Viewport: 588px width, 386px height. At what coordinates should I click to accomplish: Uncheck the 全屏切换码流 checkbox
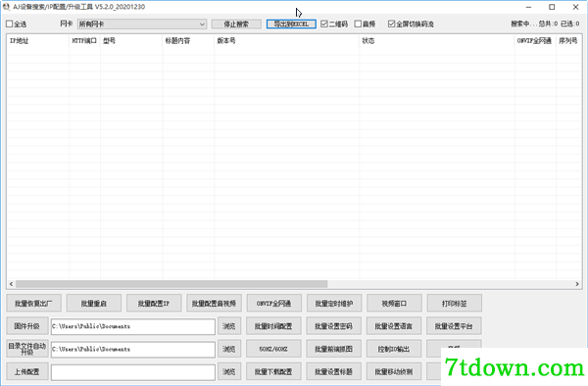[x=391, y=24]
